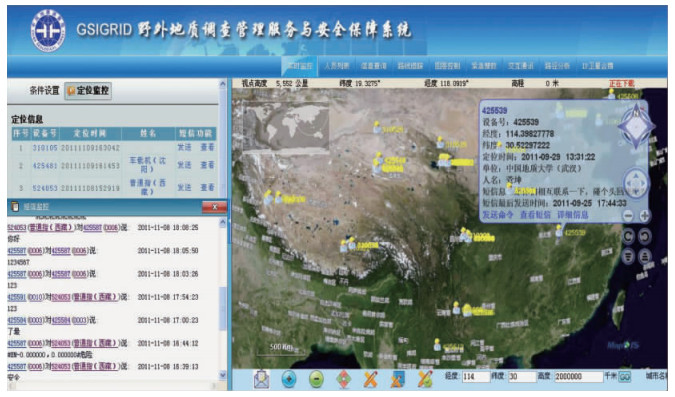Click the message log vertical scrollbar thumb
This screenshot has height=397, width=675.
[x=223, y=308]
